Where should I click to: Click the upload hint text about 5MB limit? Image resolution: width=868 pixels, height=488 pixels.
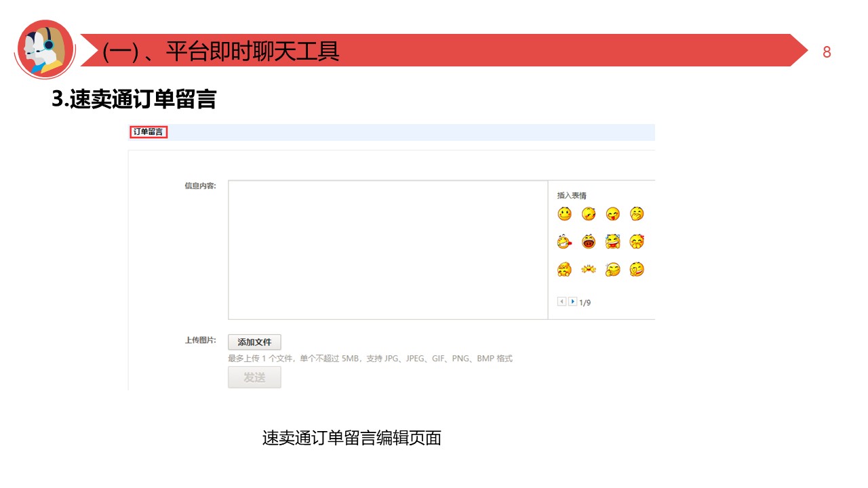coord(370,359)
